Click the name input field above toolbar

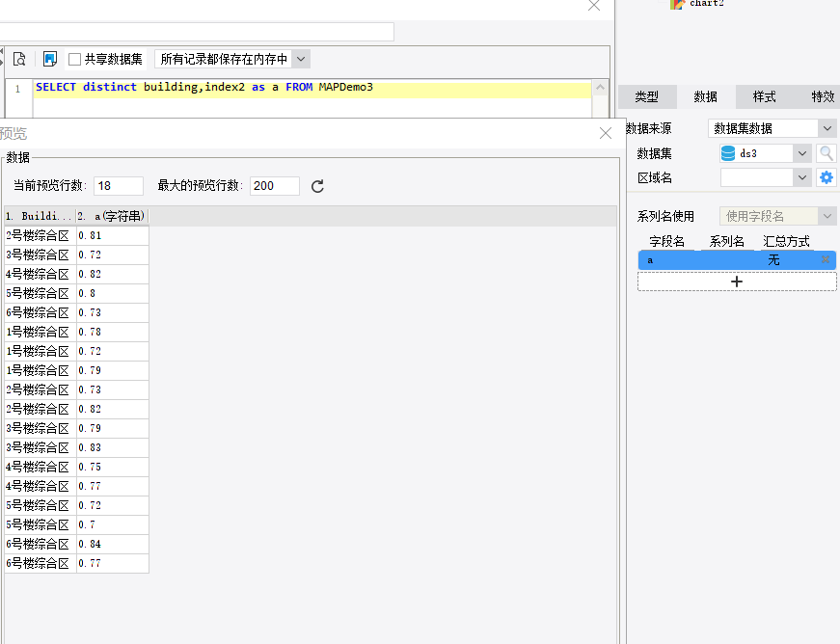click(x=197, y=32)
